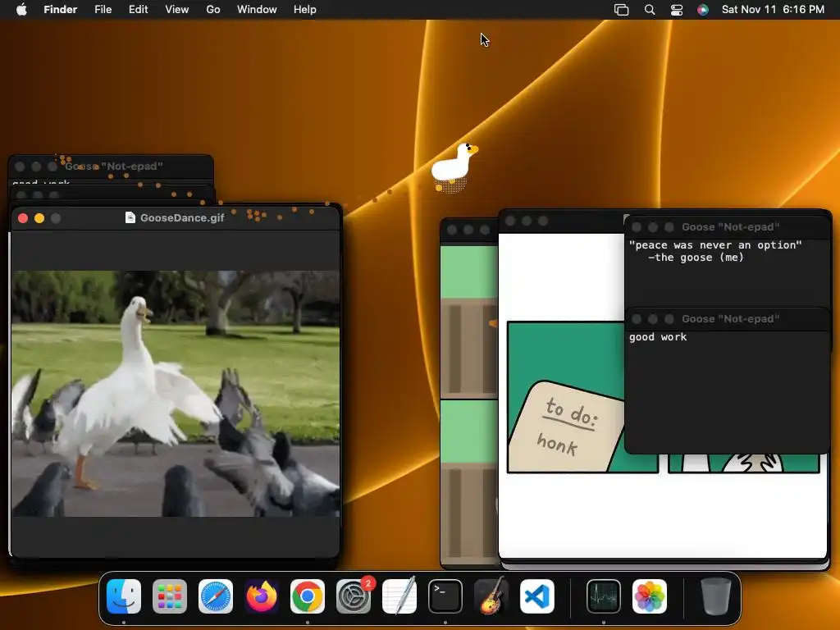
Task: Open Control Center in menu bar
Action: pyautogui.click(x=677, y=10)
